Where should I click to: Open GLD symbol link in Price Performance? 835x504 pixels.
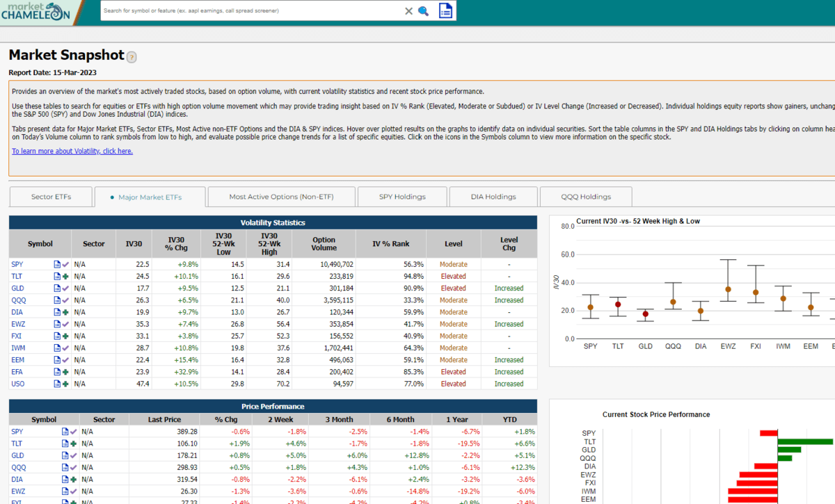click(18, 455)
